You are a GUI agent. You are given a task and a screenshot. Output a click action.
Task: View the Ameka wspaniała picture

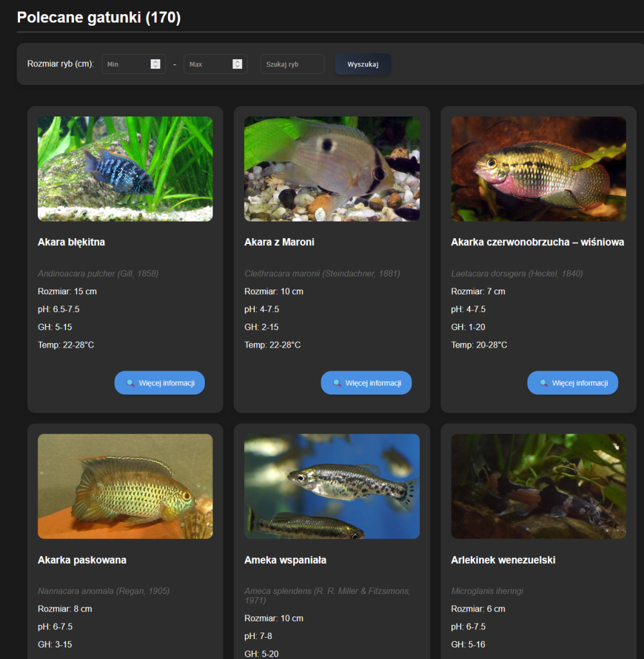332,486
